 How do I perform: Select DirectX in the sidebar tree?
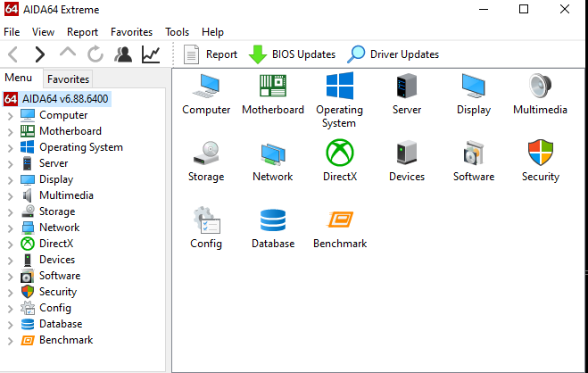point(56,244)
